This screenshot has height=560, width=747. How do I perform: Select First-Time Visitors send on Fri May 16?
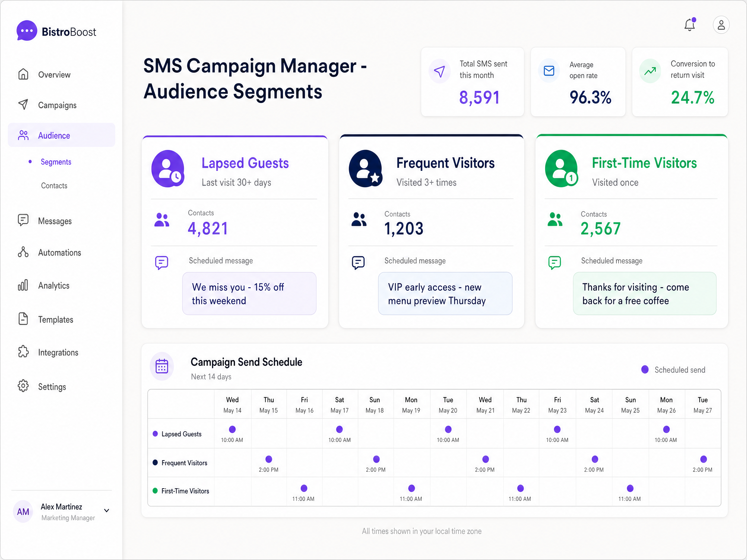[x=304, y=488]
